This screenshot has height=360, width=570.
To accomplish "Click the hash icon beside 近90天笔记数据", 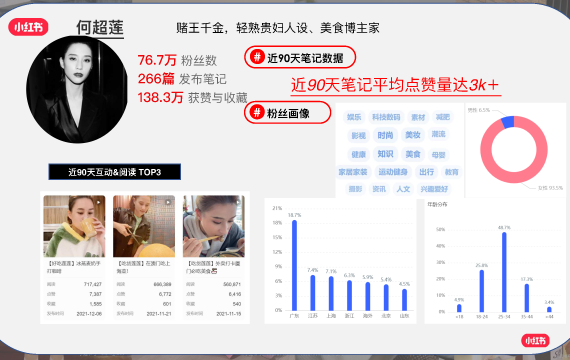I will (x=257, y=57).
